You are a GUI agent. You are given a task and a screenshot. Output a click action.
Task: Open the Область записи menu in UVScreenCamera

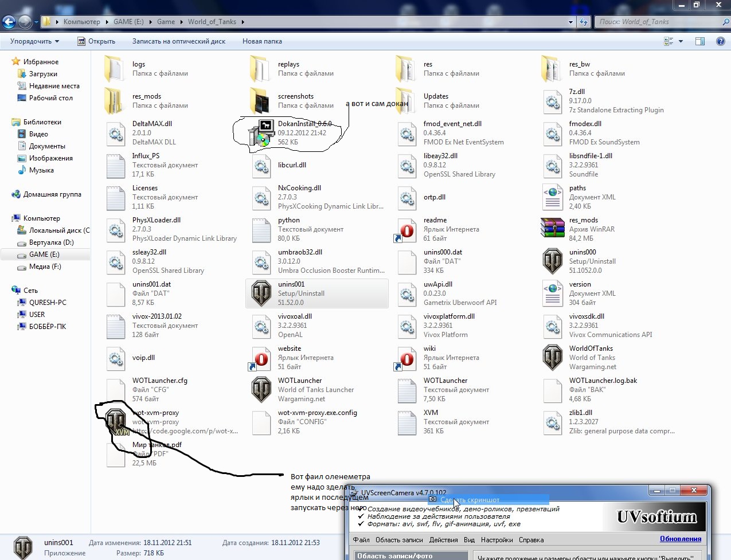coord(399,540)
